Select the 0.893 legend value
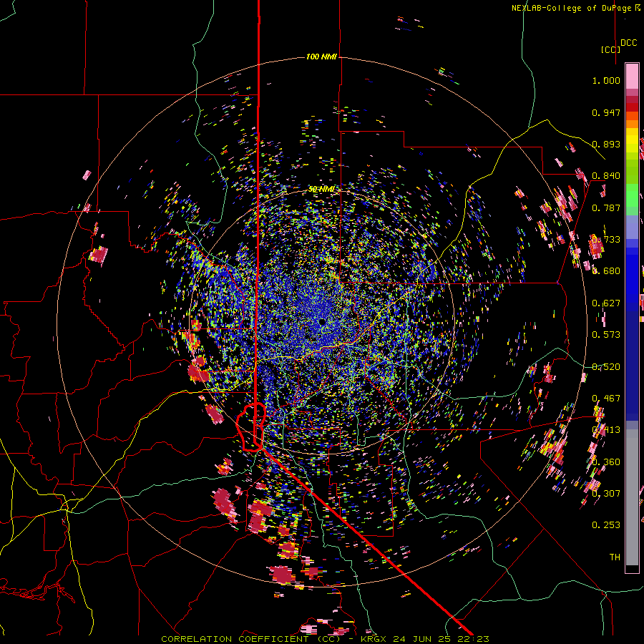The width and height of the screenshot is (644, 644). click(x=606, y=144)
